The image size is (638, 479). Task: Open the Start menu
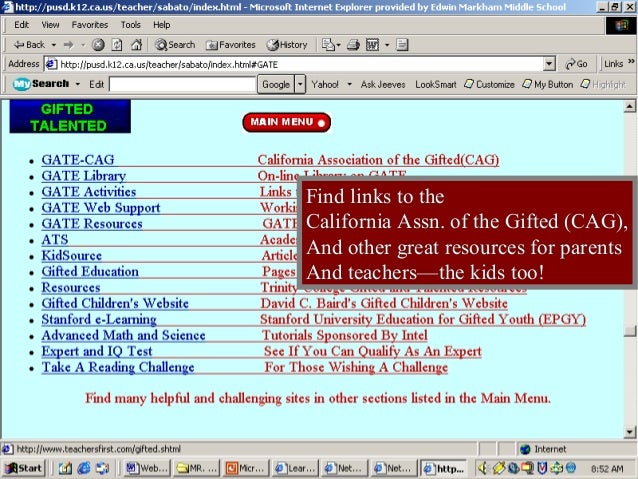(x=23, y=468)
